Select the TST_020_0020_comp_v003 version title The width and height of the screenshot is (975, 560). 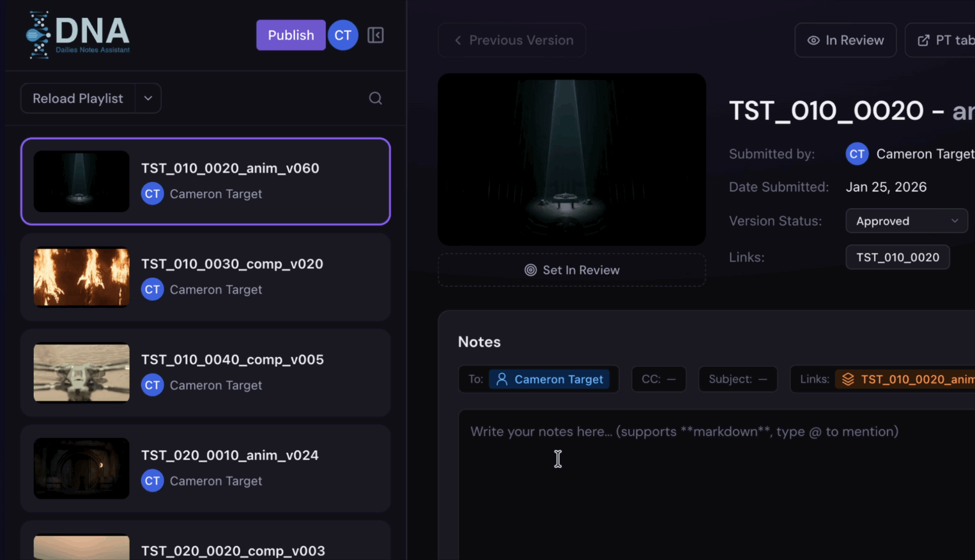tap(233, 550)
